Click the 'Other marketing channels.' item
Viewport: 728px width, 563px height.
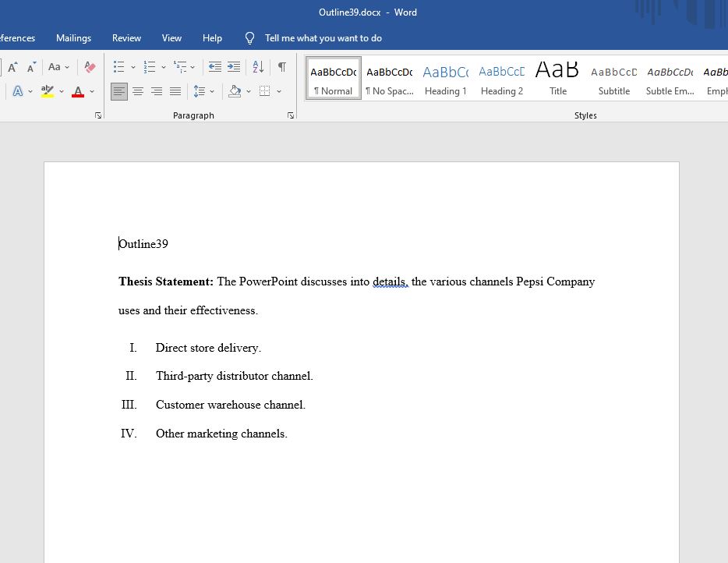(x=221, y=434)
